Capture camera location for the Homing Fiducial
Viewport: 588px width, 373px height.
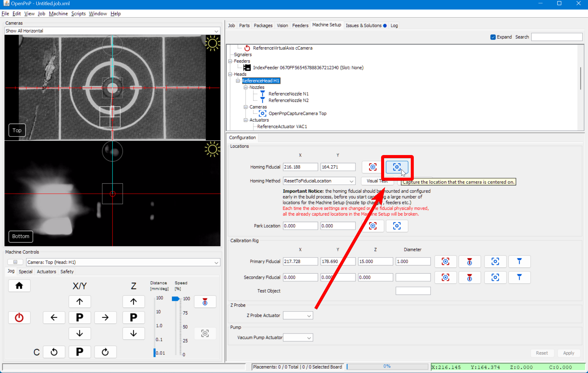click(396, 167)
